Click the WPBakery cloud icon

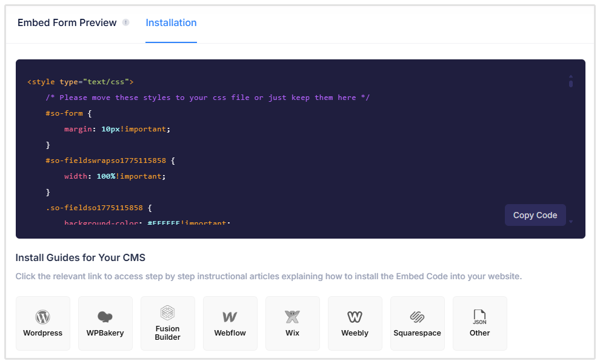tap(105, 316)
